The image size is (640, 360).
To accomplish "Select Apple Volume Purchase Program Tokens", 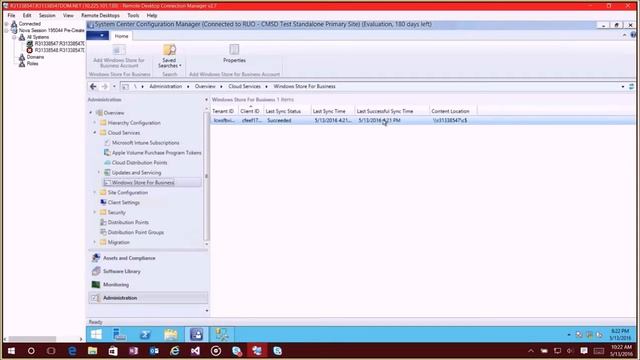I will tap(153, 153).
